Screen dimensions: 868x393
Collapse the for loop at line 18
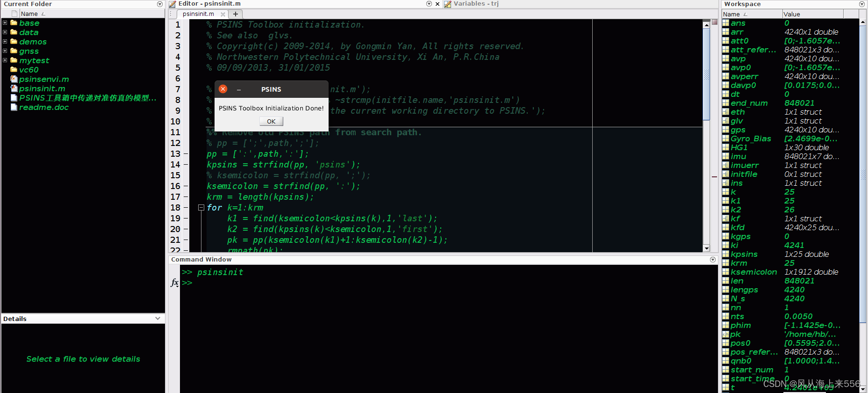tap(201, 207)
